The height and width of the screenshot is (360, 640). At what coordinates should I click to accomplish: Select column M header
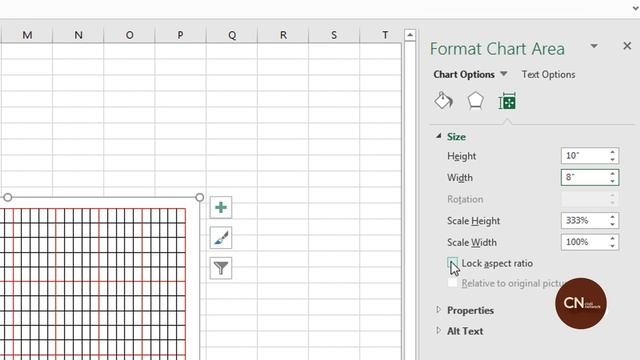(x=27, y=35)
